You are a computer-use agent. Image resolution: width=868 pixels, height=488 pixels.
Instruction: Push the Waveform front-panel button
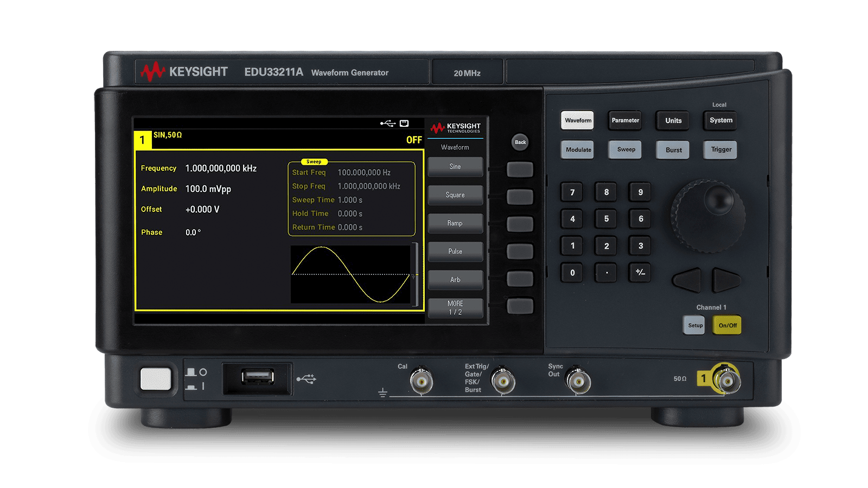tap(577, 120)
